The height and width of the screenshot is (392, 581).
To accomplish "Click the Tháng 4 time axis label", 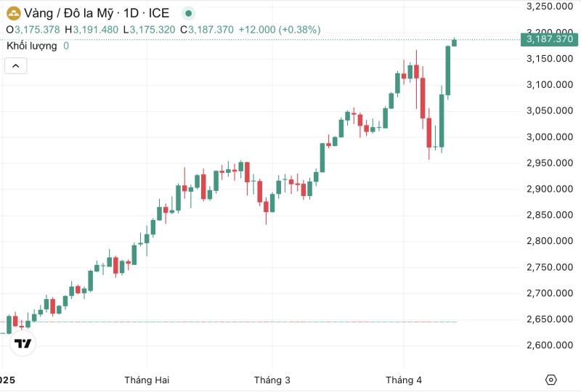I will [404, 380].
